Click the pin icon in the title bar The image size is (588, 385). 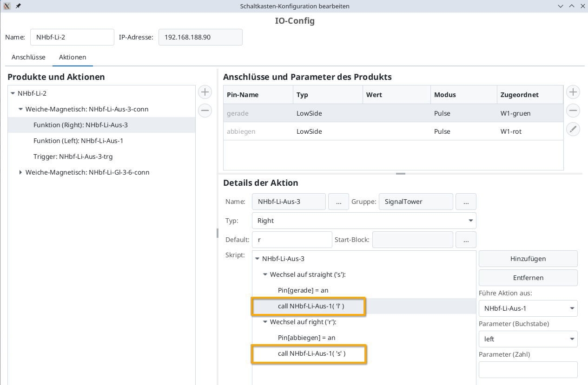tap(18, 6)
